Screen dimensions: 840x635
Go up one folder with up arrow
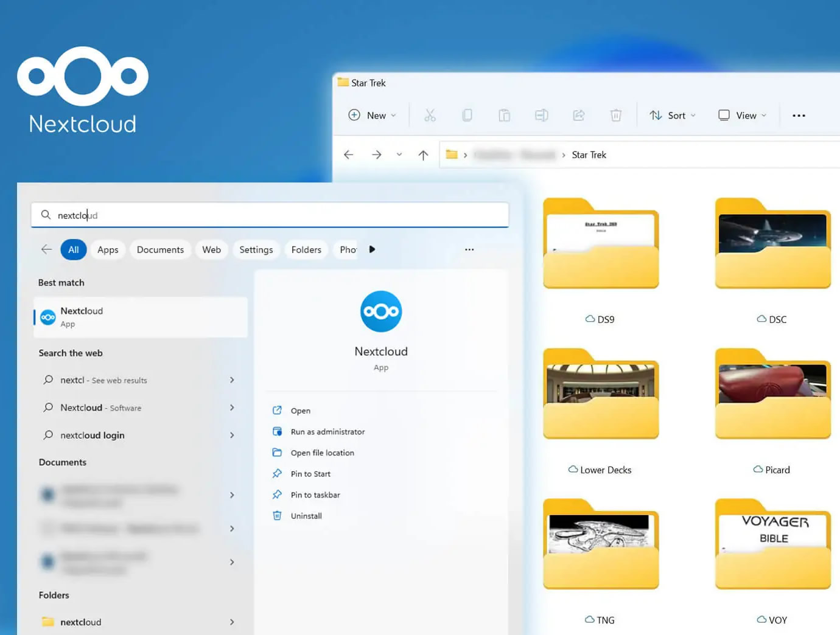pos(423,155)
